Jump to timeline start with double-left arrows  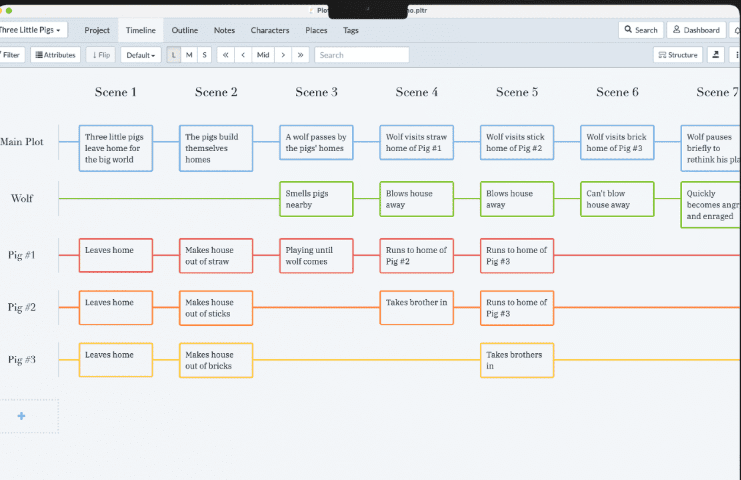pyautogui.click(x=225, y=55)
